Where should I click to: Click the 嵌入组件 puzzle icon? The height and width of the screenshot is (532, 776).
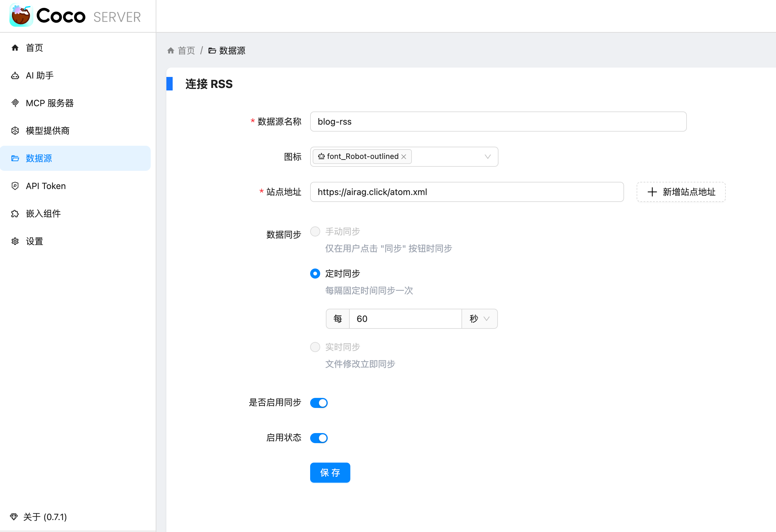point(15,214)
